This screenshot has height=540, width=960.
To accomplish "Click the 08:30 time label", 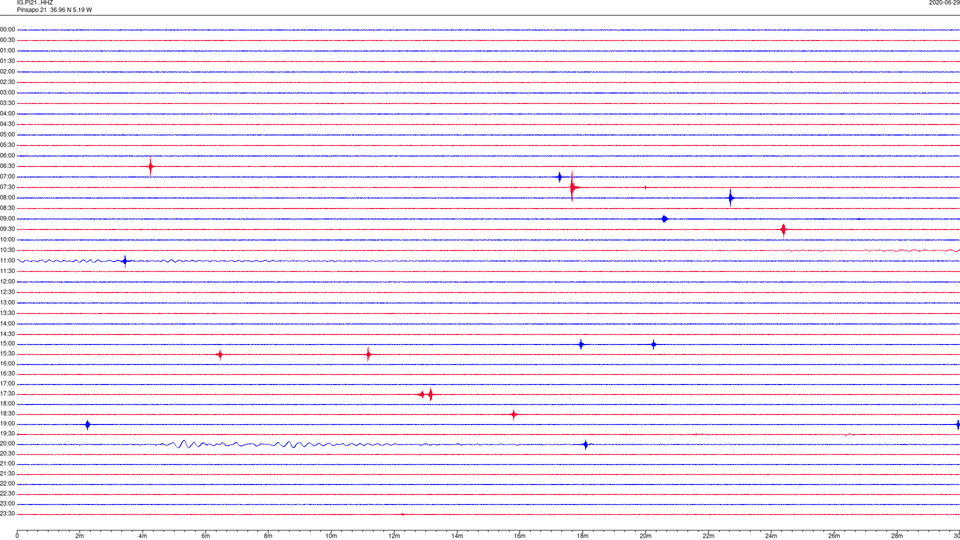I will [x=7, y=208].
